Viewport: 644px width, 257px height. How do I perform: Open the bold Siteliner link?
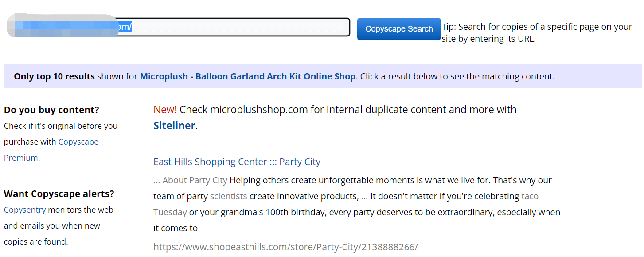click(174, 126)
